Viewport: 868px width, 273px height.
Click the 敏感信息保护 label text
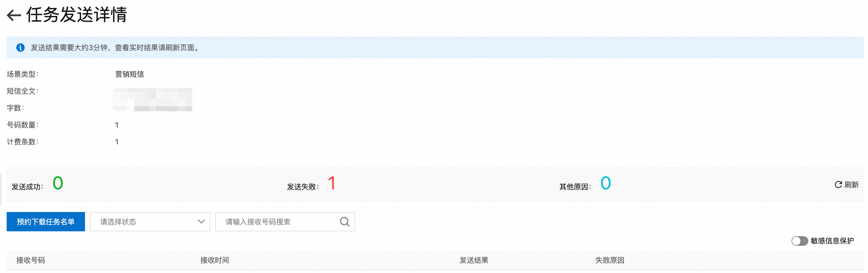click(x=832, y=241)
